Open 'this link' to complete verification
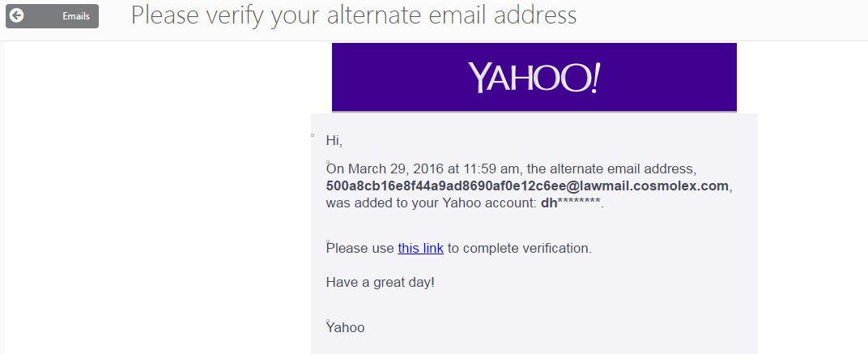Screen dimensions: 868x354 pos(421,248)
